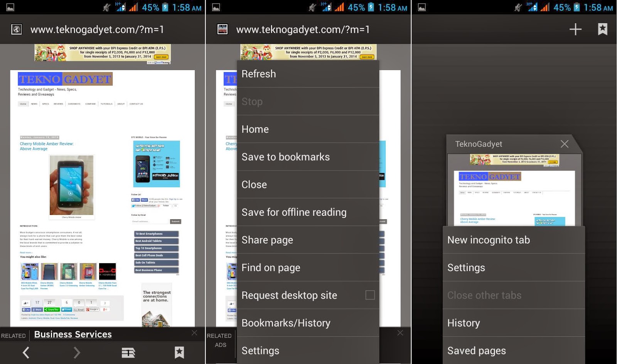Tap the forward arrow in the left screen's bottom bar

click(x=77, y=352)
